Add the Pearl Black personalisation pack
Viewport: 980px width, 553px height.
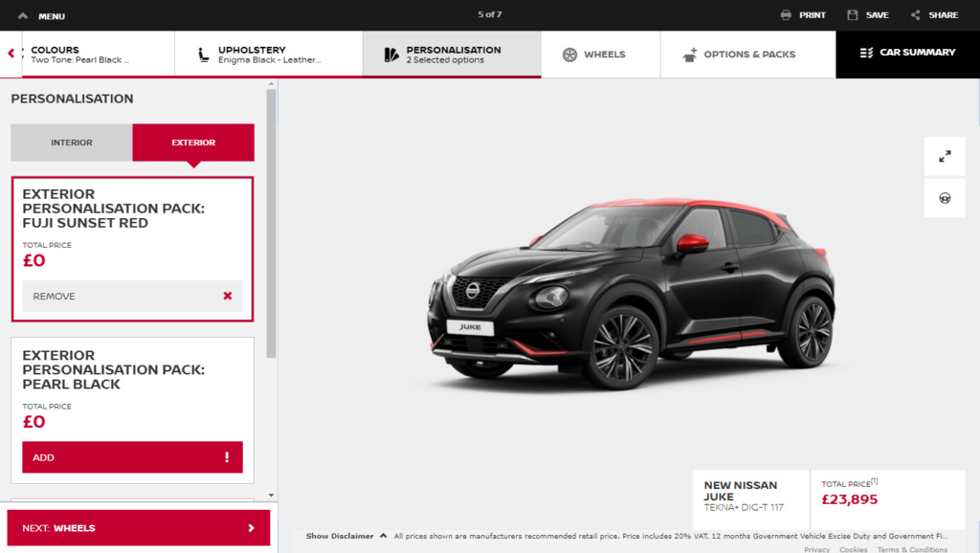pos(132,457)
